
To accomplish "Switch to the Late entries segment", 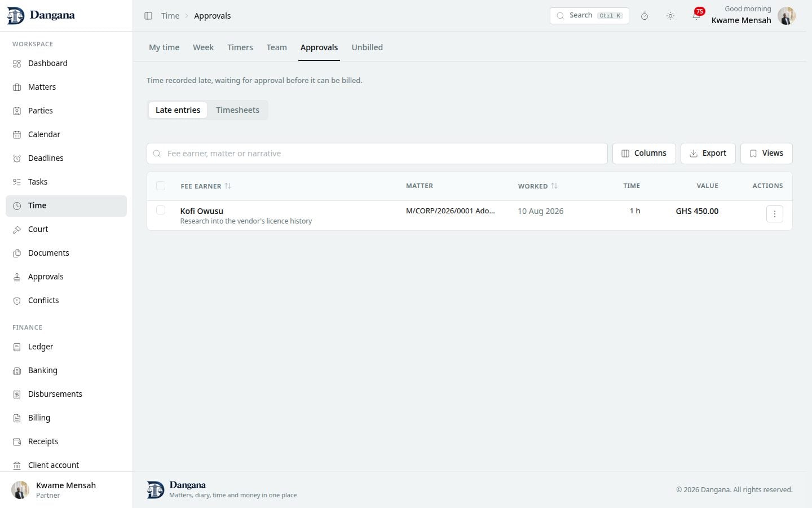I will tap(178, 110).
